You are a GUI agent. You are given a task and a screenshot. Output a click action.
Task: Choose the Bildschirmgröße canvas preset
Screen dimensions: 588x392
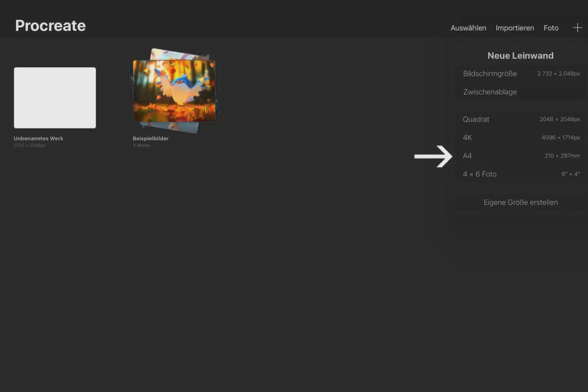click(x=521, y=73)
